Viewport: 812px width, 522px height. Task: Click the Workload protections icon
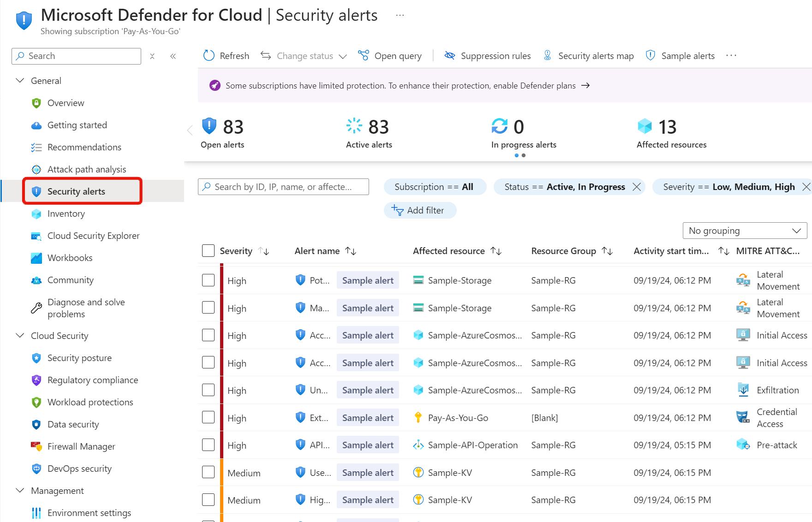pos(36,402)
